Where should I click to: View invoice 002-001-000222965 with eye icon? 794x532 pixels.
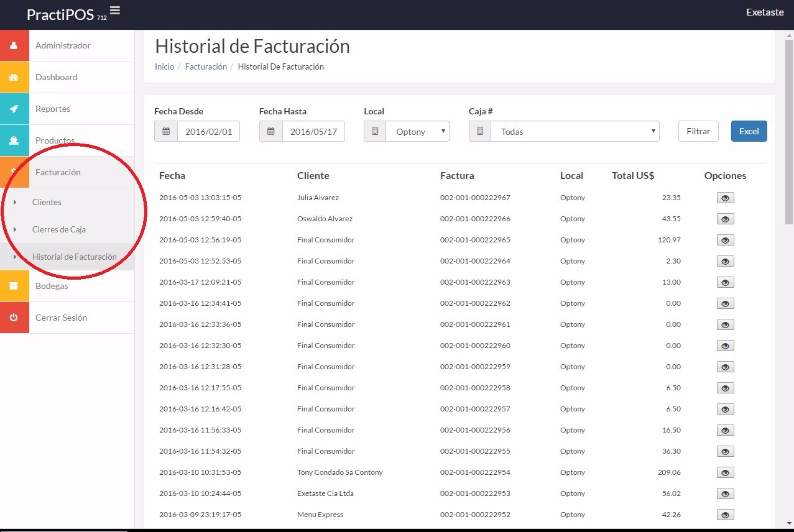725,240
